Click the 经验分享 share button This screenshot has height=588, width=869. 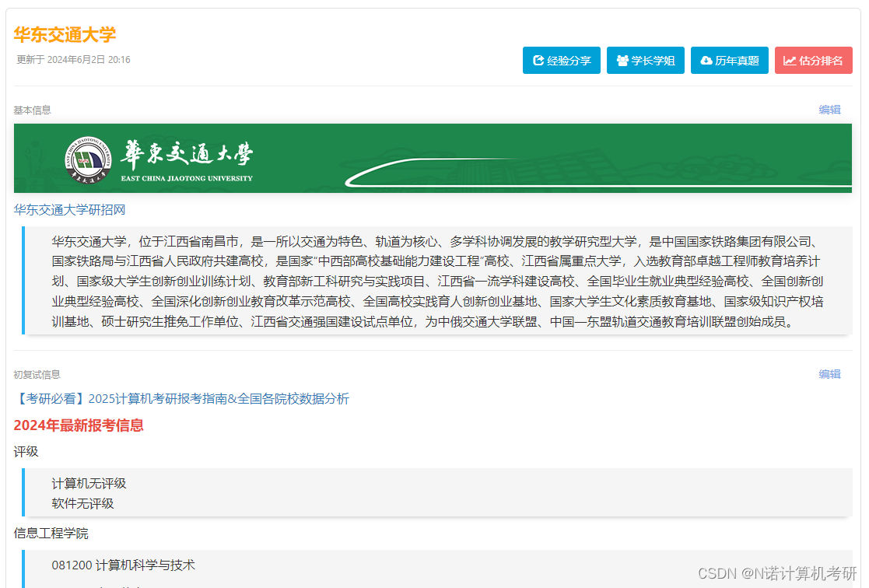[x=562, y=61]
